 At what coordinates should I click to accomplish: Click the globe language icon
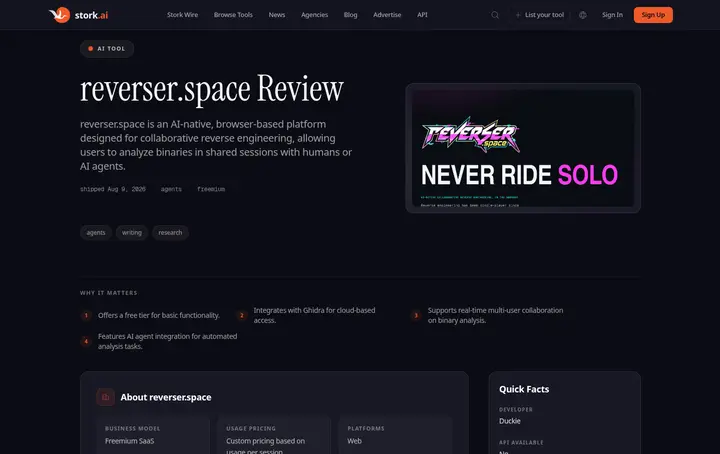click(x=583, y=15)
